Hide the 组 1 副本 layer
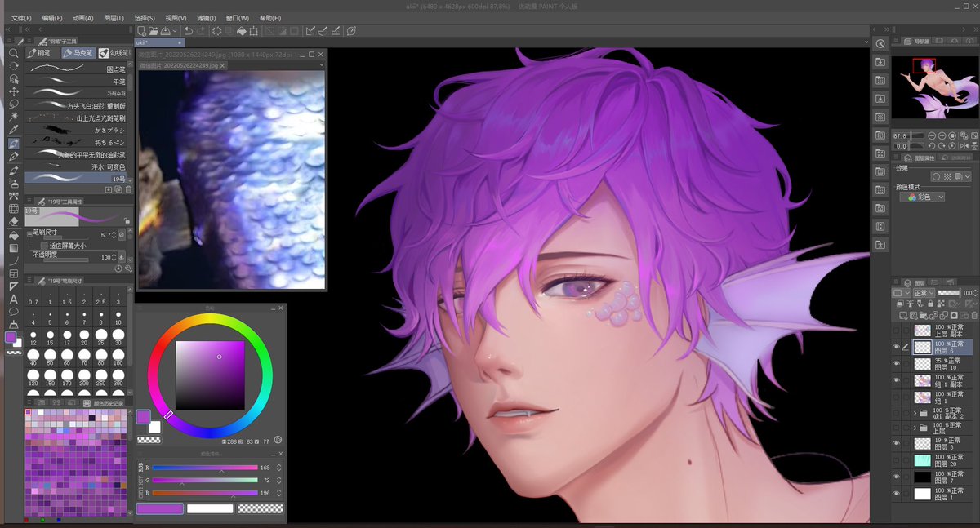 tap(896, 380)
